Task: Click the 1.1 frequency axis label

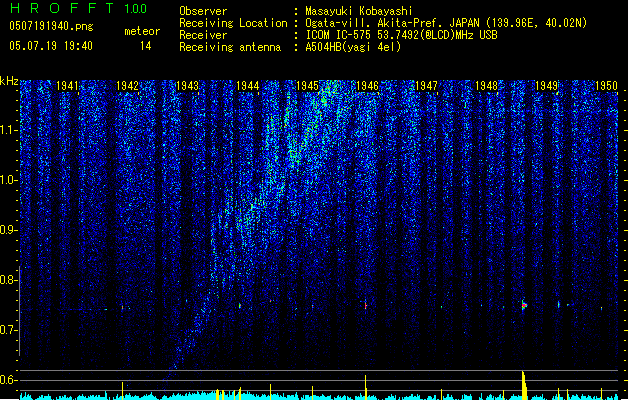Action: click(x=8, y=130)
